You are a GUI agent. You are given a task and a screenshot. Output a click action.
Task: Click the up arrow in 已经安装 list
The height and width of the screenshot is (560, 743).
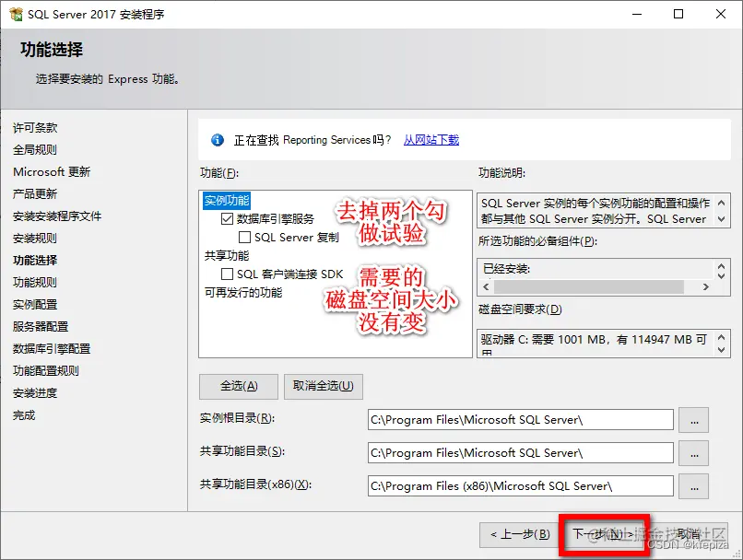coord(721,266)
